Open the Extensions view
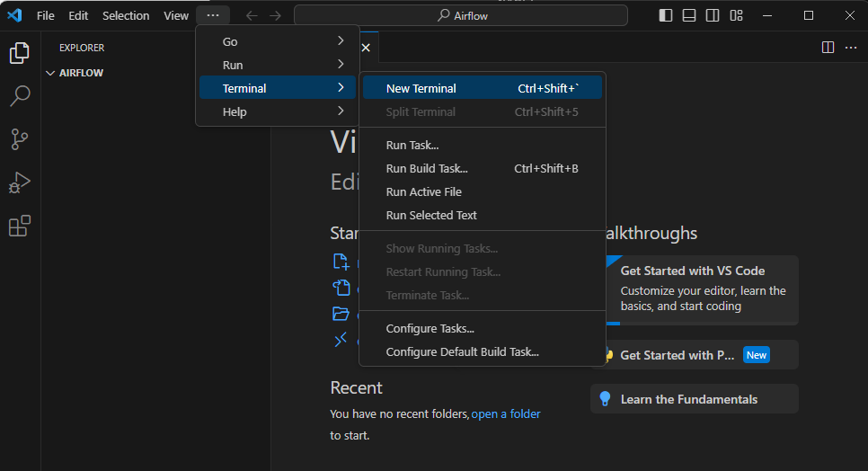 (20, 226)
